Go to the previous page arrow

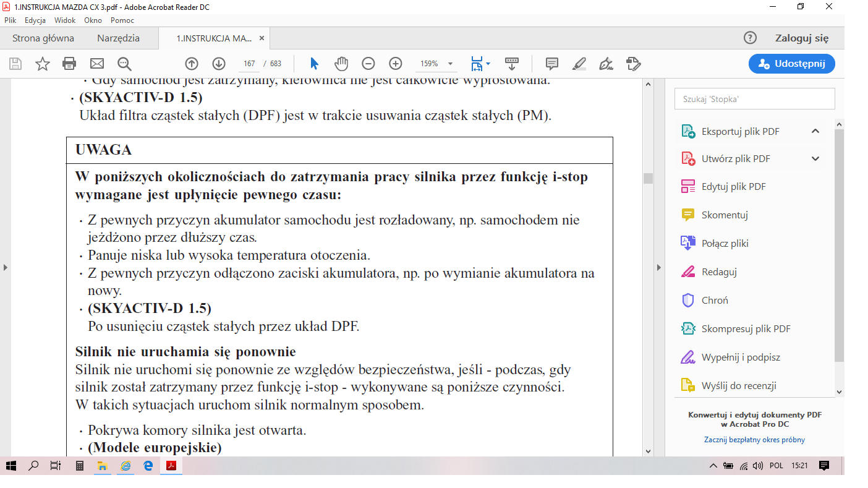point(192,64)
